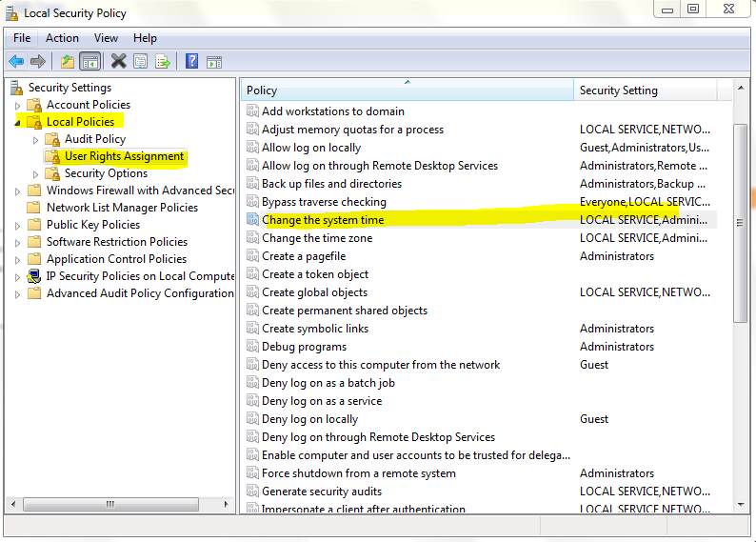Screen dimensions: 756x542
Task: Toggle the Show/Hide Console Tree icon
Action: point(90,62)
